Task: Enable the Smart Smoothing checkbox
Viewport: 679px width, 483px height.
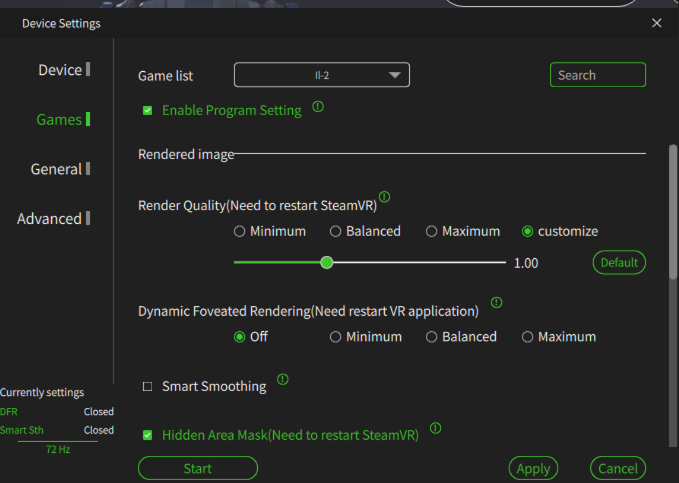Action: 148,386
